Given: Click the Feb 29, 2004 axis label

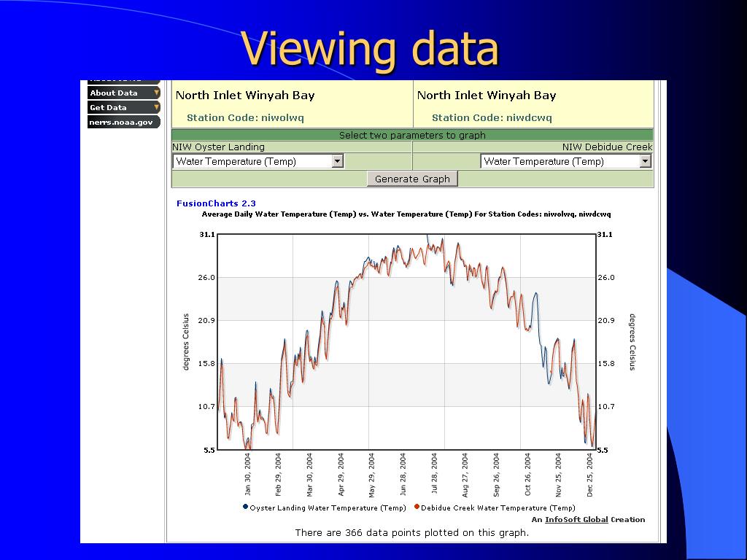Looking at the screenshot, I should coord(278,474).
